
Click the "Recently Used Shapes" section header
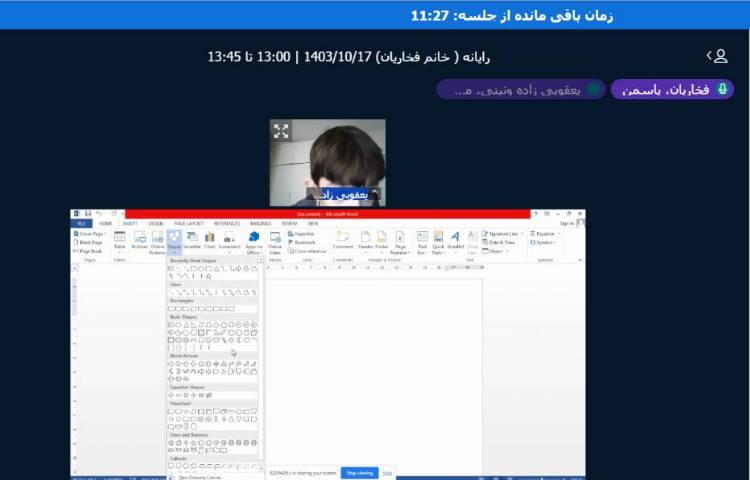[213, 261]
